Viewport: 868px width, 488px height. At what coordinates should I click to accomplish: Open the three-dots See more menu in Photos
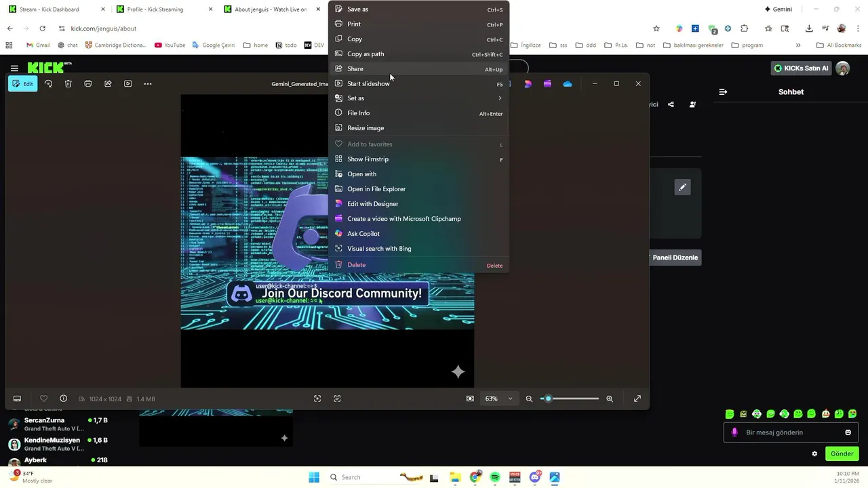(x=148, y=84)
